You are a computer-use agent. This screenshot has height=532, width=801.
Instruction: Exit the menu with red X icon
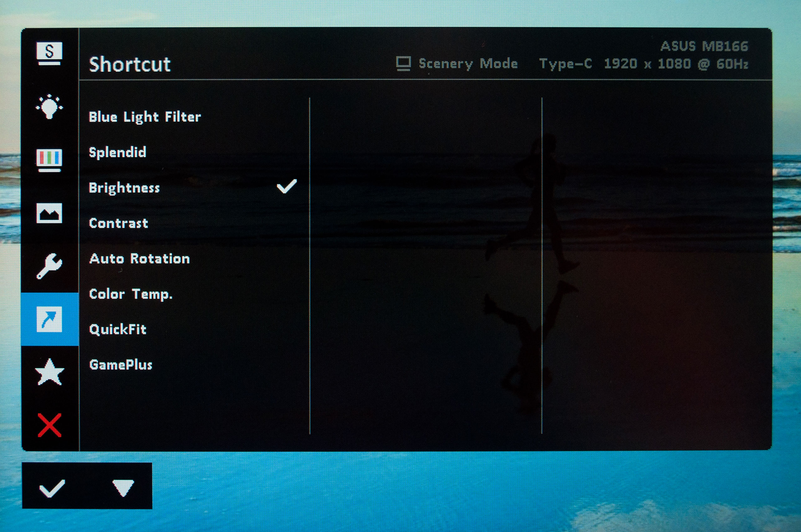click(49, 425)
